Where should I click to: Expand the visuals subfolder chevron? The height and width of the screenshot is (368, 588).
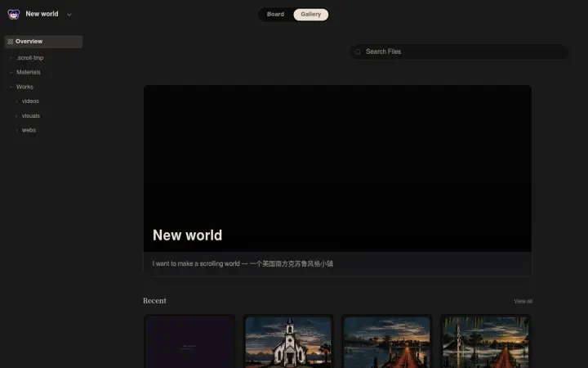[17, 115]
